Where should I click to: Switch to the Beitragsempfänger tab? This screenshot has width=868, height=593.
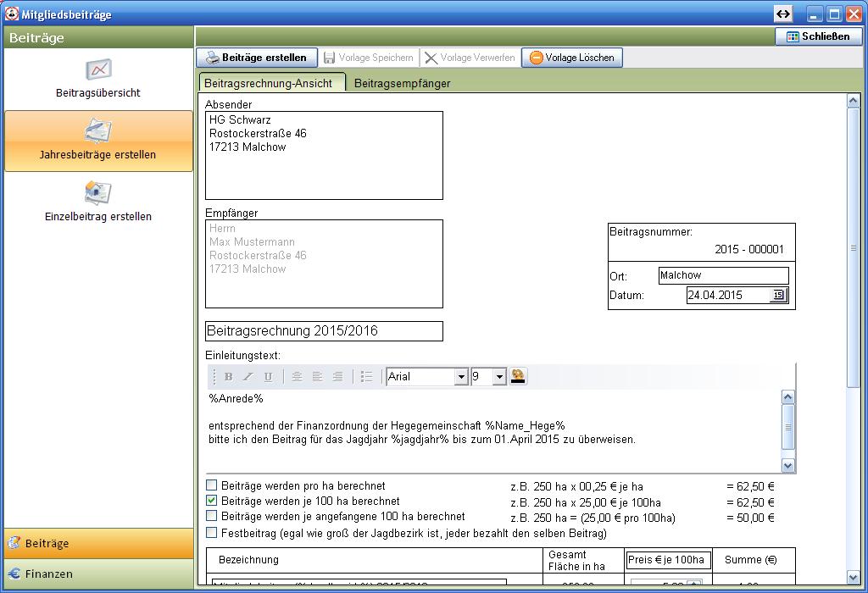[x=402, y=83]
